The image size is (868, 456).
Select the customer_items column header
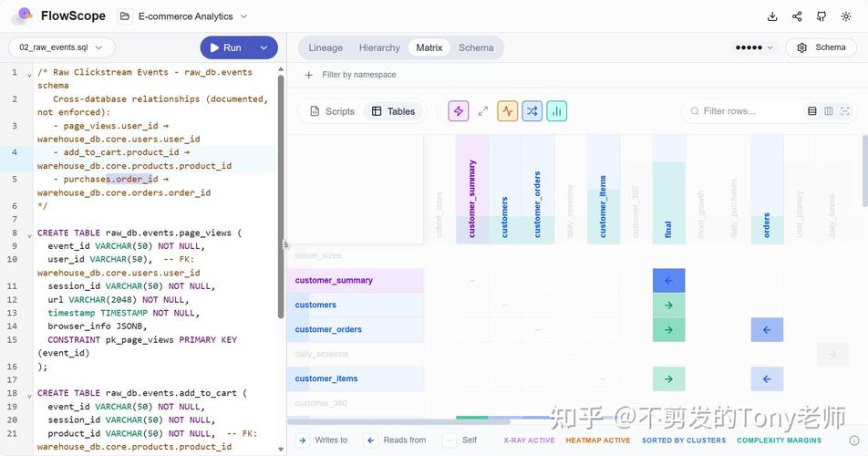click(604, 190)
